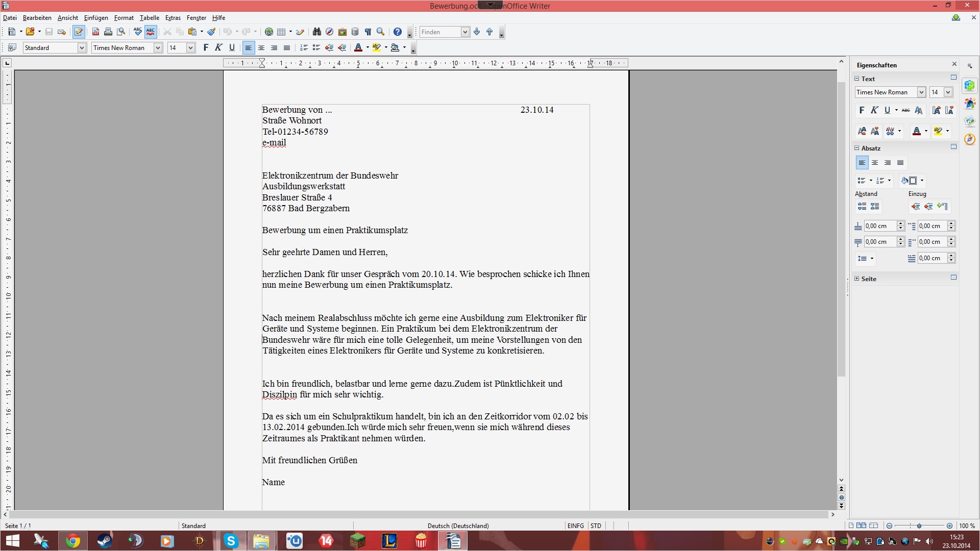This screenshot has height=551, width=980.
Task: Open the Times New Roman font dropdown
Action: 158,47
